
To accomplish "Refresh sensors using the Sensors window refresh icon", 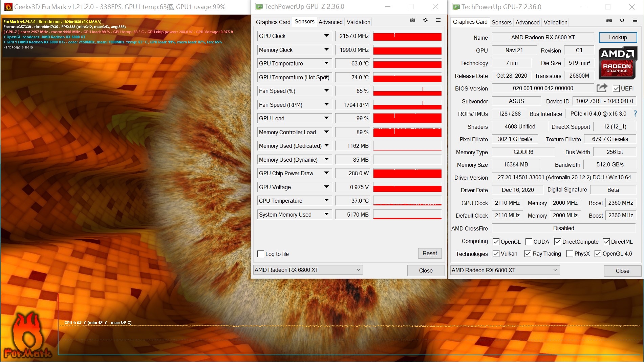I will click(425, 20).
